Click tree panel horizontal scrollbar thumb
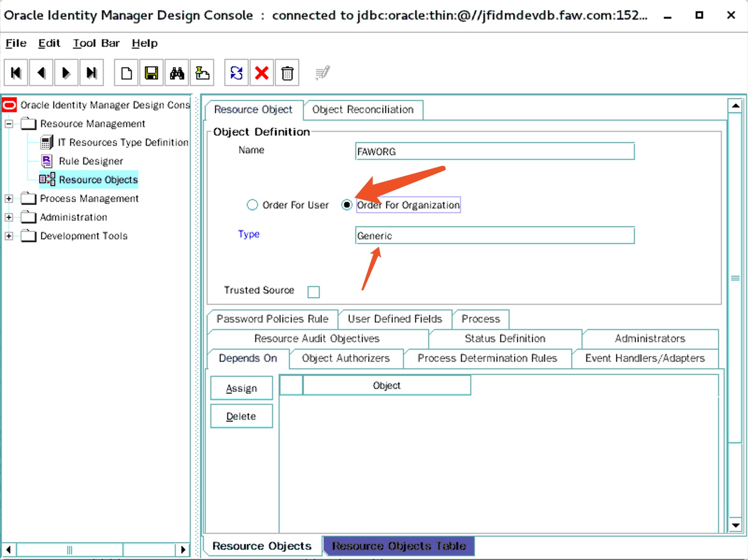The width and height of the screenshot is (748, 560). coord(70,550)
